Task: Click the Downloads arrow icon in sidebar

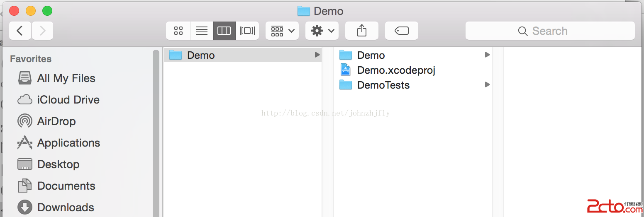Action: (x=25, y=207)
